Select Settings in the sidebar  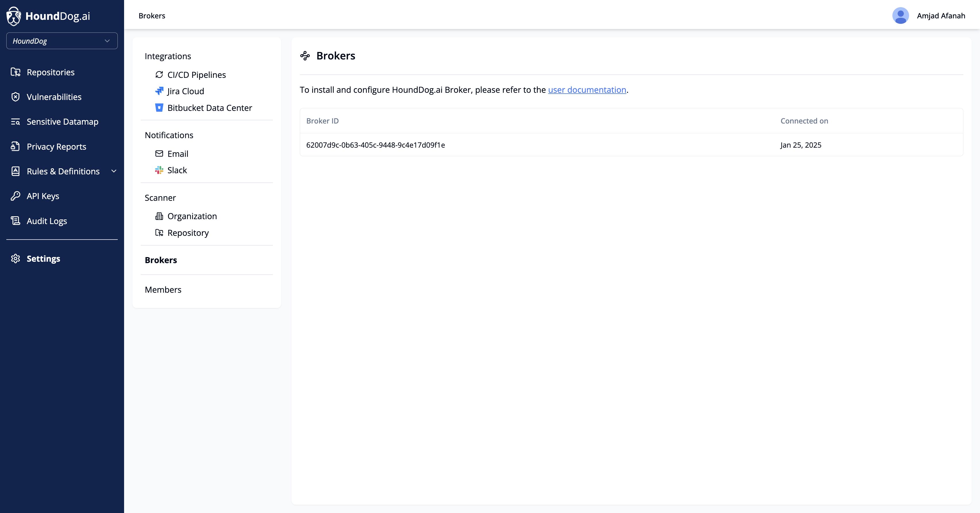point(43,259)
